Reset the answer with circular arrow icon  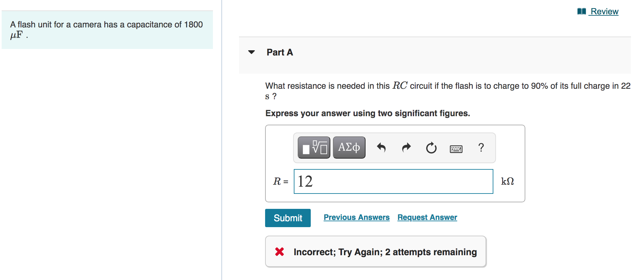(431, 148)
